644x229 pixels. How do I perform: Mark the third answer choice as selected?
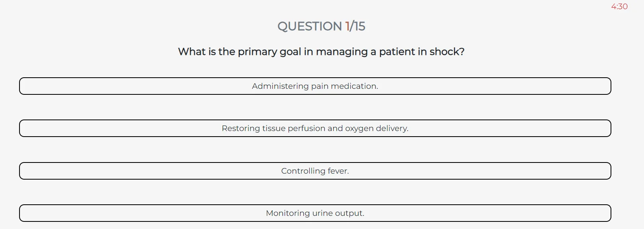(x=315, y=171)
